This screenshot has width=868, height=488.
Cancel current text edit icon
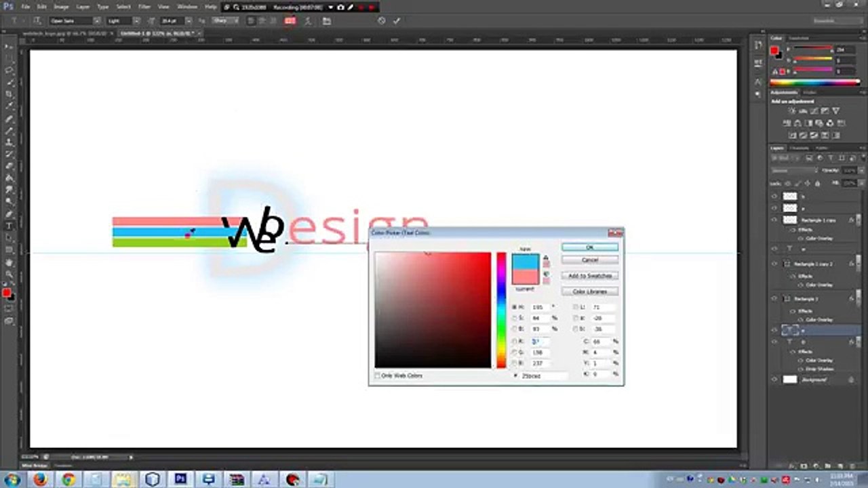click(382, 21)
